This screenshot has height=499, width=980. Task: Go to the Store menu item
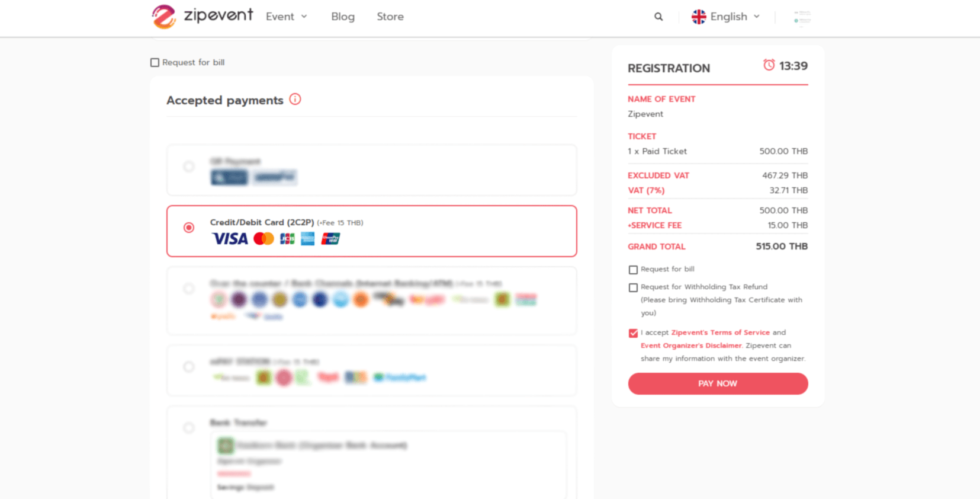pos(390,17)
